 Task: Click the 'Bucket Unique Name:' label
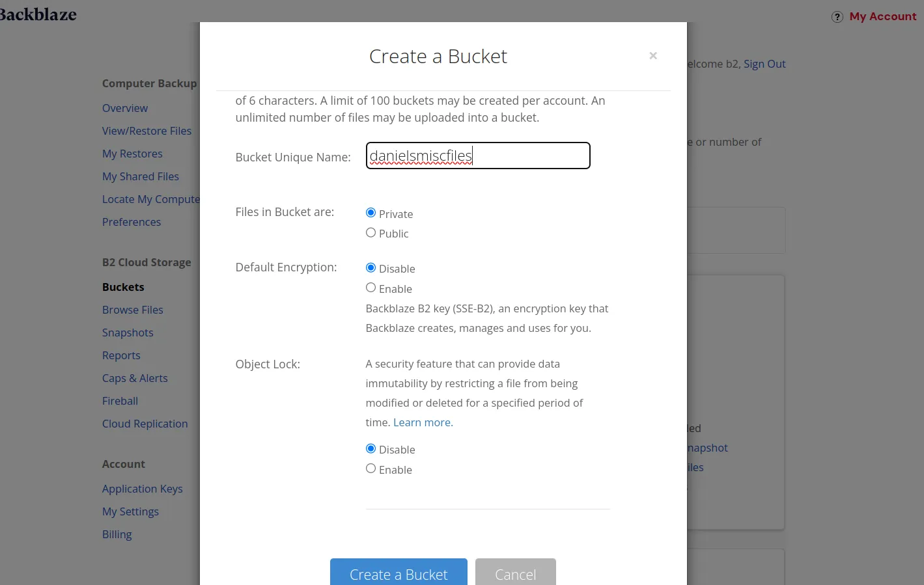(x=293, y=157)
